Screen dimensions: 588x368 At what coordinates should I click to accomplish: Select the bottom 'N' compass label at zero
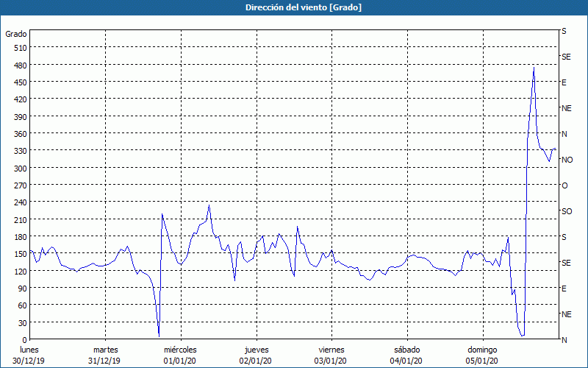pos(564,340)
